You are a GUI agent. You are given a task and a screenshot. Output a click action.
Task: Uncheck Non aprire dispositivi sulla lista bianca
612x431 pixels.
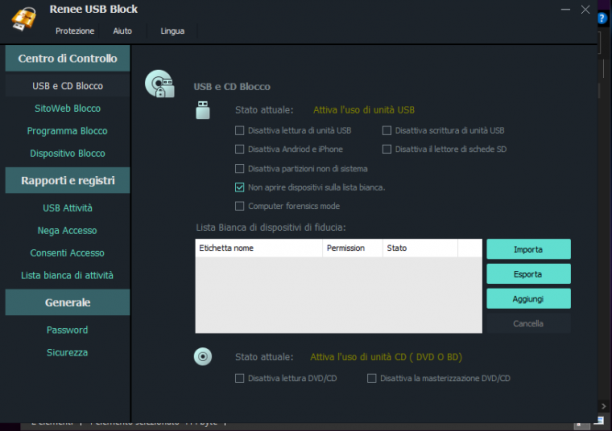[240, 187]
